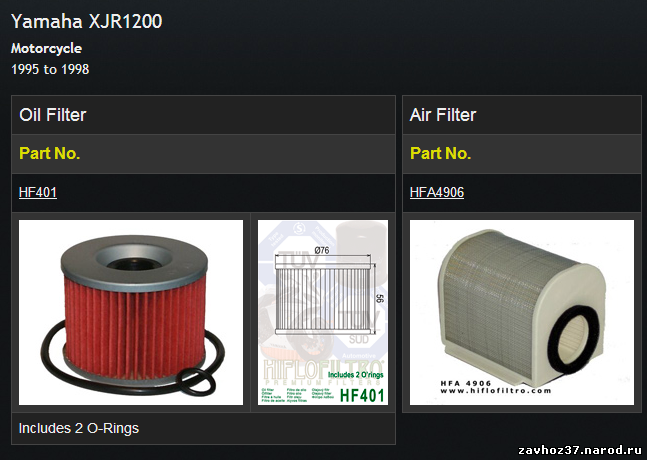Open the HFA4906 air filter part link

tap(437, 192)
